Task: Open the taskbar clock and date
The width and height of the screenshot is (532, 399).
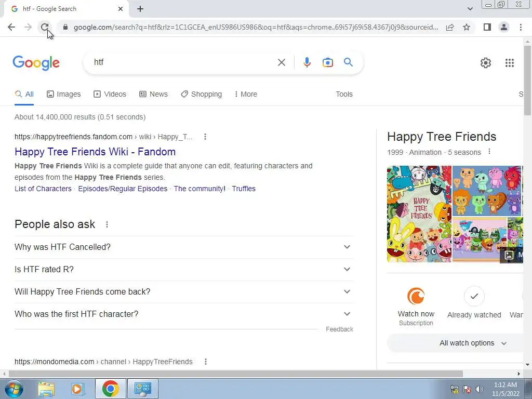Action: click(x=506, y=389)
